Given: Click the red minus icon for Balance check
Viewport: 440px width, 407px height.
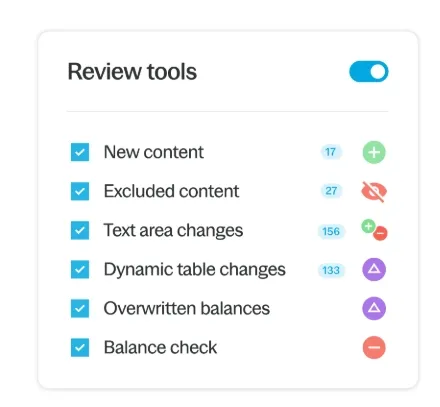Looking at the screenshot, I should [374, 347].
